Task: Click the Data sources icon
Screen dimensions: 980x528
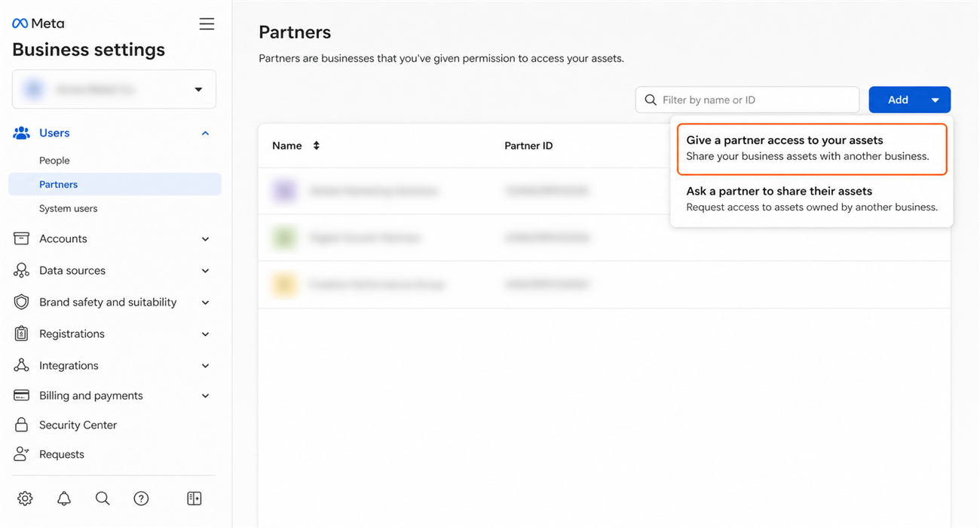Action: [22, 270]
